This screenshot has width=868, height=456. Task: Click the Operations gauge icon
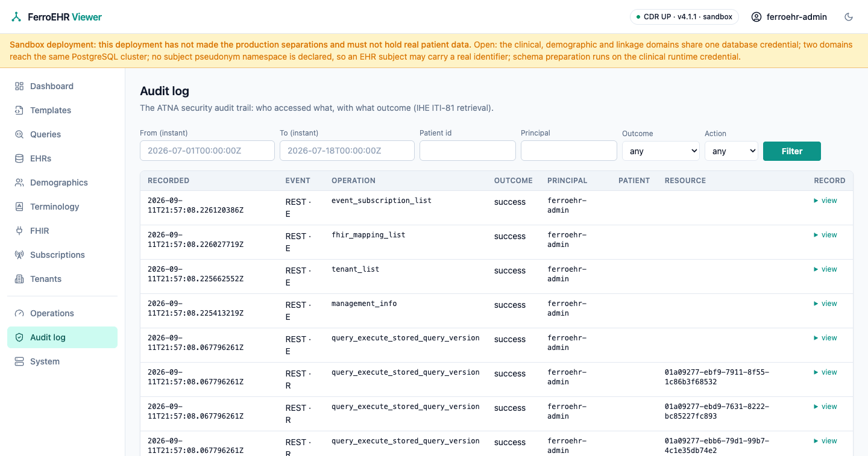(19, 313)
